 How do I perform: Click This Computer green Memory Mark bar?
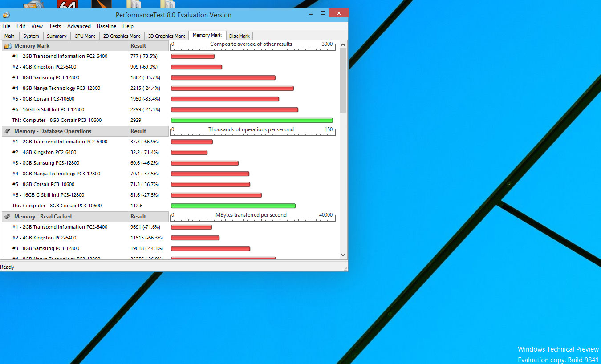252,120
